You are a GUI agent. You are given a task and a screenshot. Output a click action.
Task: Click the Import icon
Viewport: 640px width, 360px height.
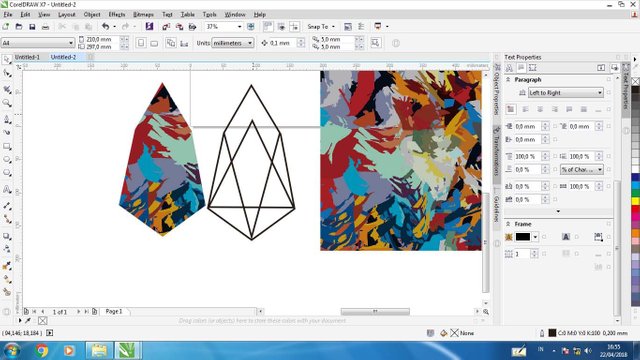click(x=166, y=27)
